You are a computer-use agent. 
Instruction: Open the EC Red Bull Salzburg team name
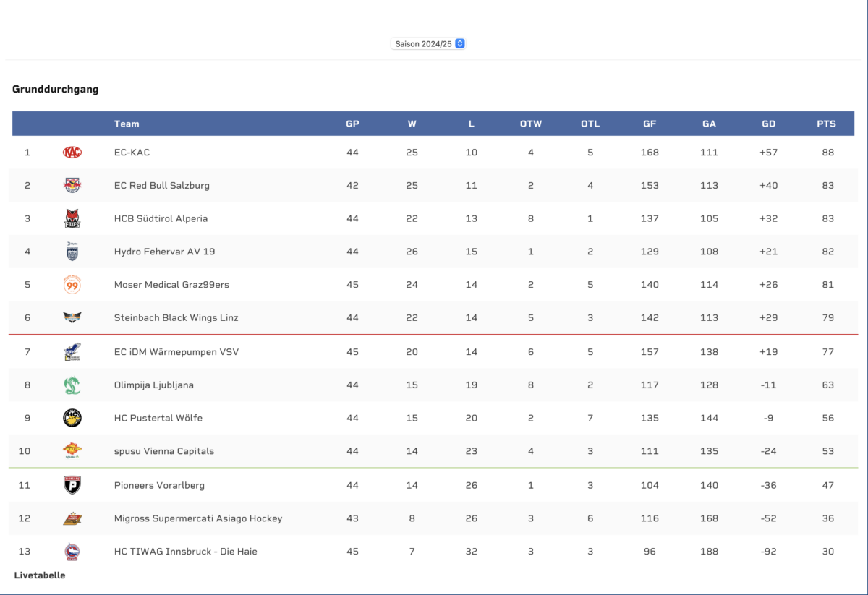pyautogui.click(x=162, y=185)
